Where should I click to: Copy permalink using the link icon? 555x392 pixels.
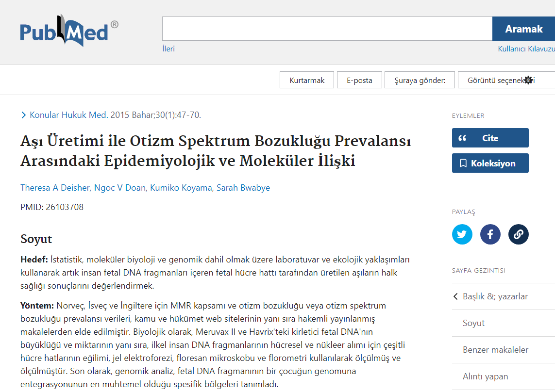pos(518,235)
